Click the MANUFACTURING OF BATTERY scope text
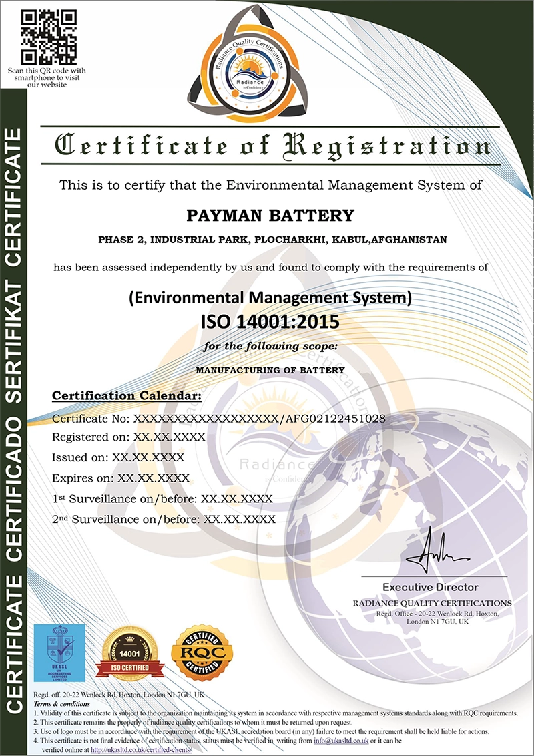534x756 pixels. (x=270, y=369)
